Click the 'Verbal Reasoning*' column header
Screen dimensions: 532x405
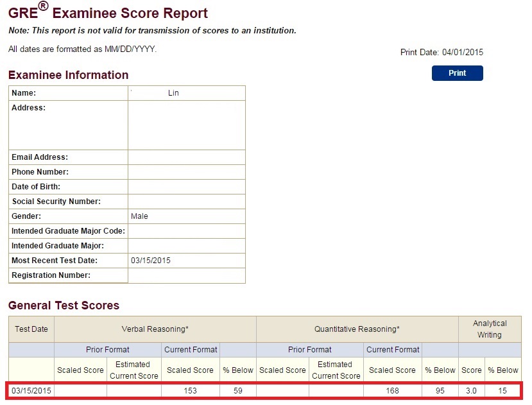point(155,329)
